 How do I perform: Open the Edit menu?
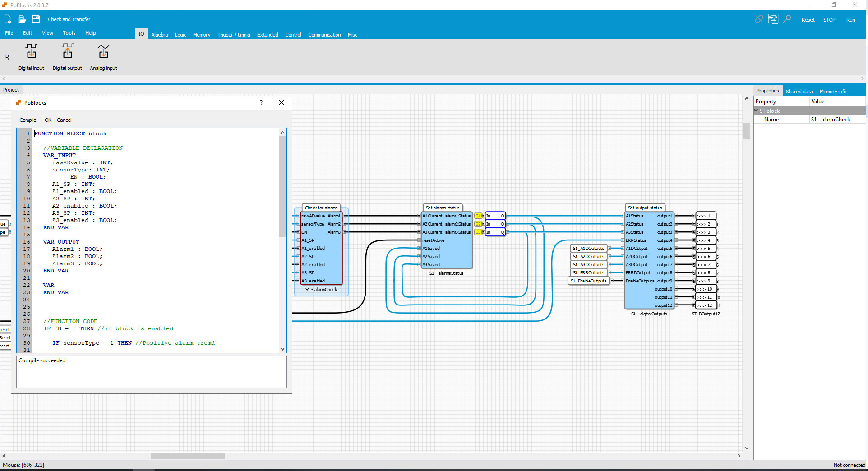[x=28, y=33]
